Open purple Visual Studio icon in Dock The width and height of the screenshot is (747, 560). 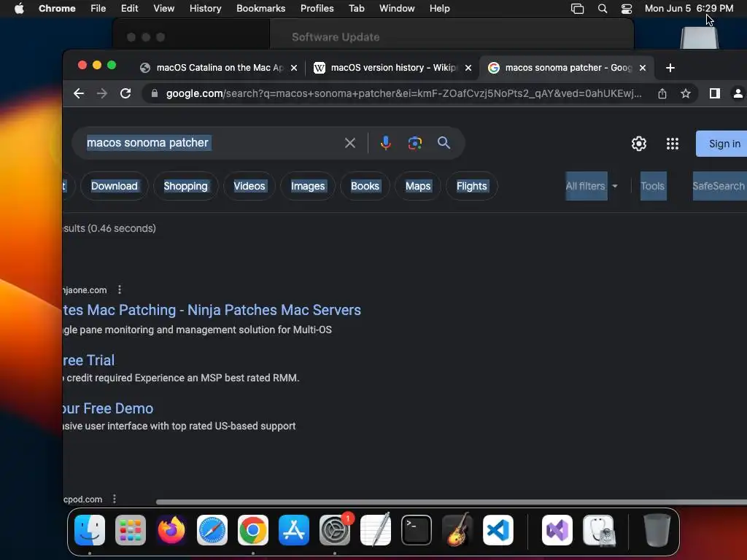(x=557, y=530)
